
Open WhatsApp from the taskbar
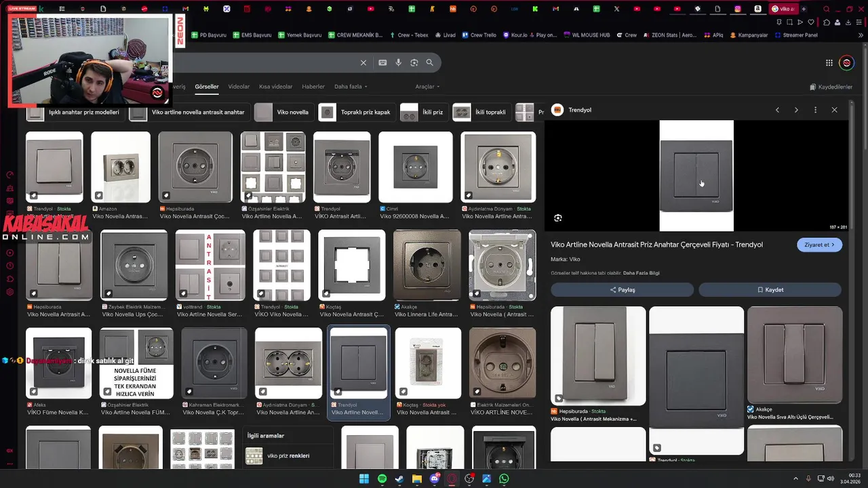[504, 479]
